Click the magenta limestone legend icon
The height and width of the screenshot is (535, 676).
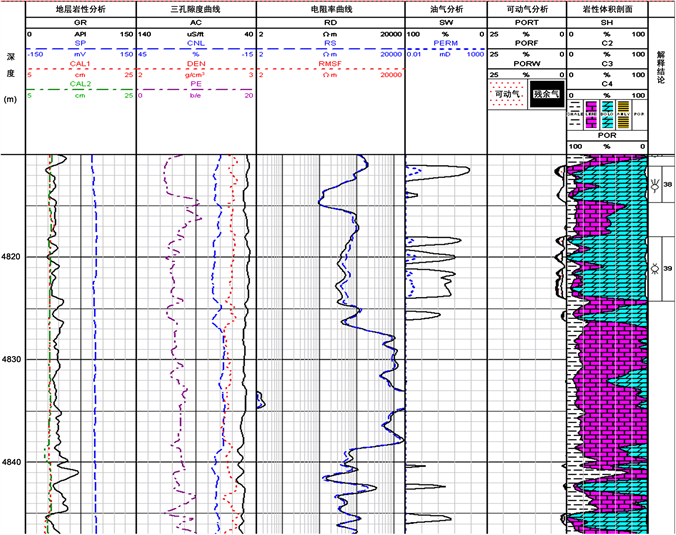pos(590,108)
